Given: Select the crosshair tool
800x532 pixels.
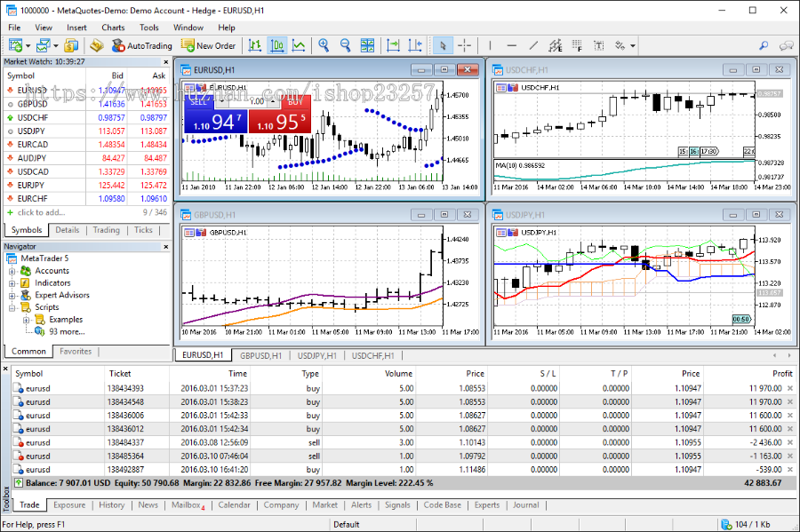Looking at the screenshot, I should point(464,46).
